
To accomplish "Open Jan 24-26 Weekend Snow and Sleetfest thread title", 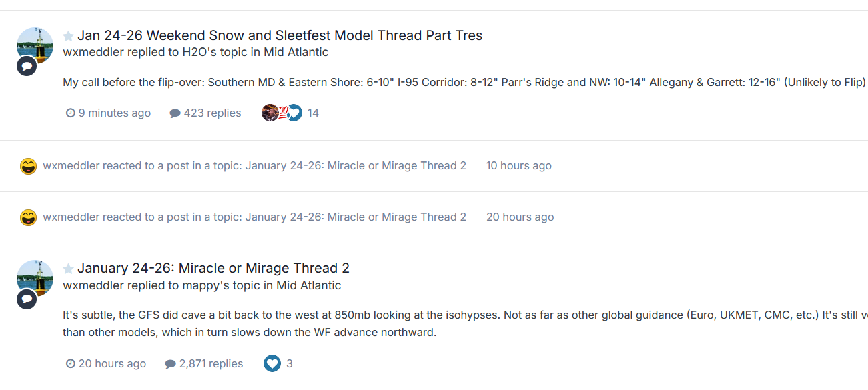I will coord(280,35).
